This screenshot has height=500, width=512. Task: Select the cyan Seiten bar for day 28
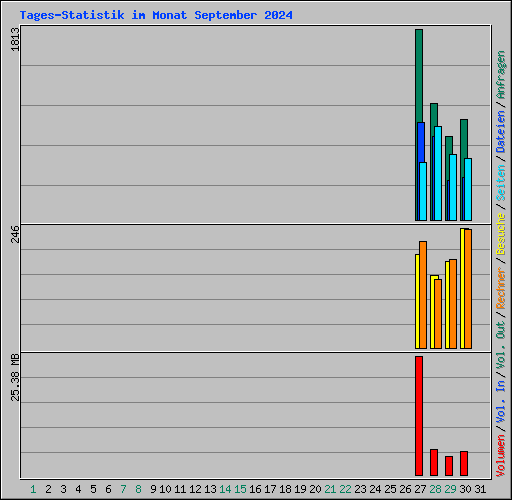coord(438,173)
